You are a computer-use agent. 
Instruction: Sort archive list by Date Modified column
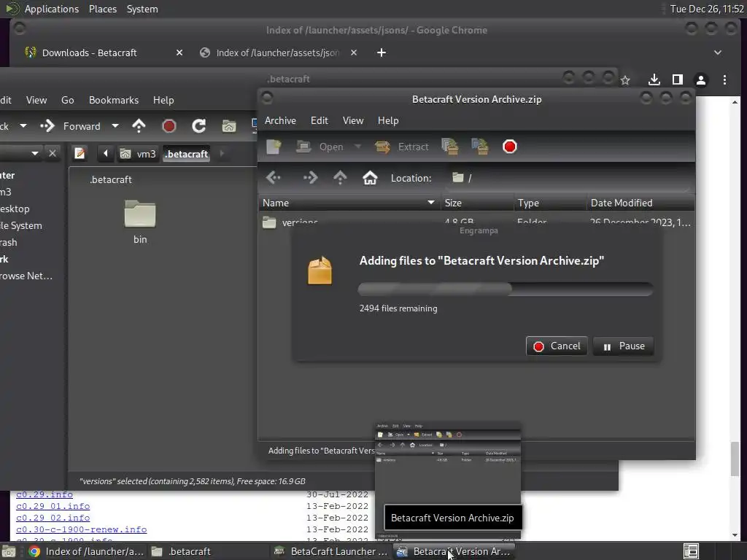(x=640, y=203)
